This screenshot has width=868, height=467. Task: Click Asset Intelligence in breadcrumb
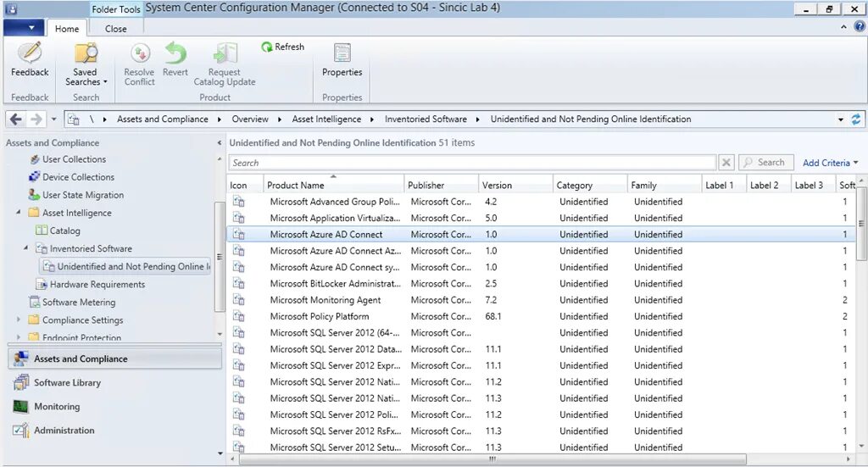pyautogui.click(x=326, y=119)
